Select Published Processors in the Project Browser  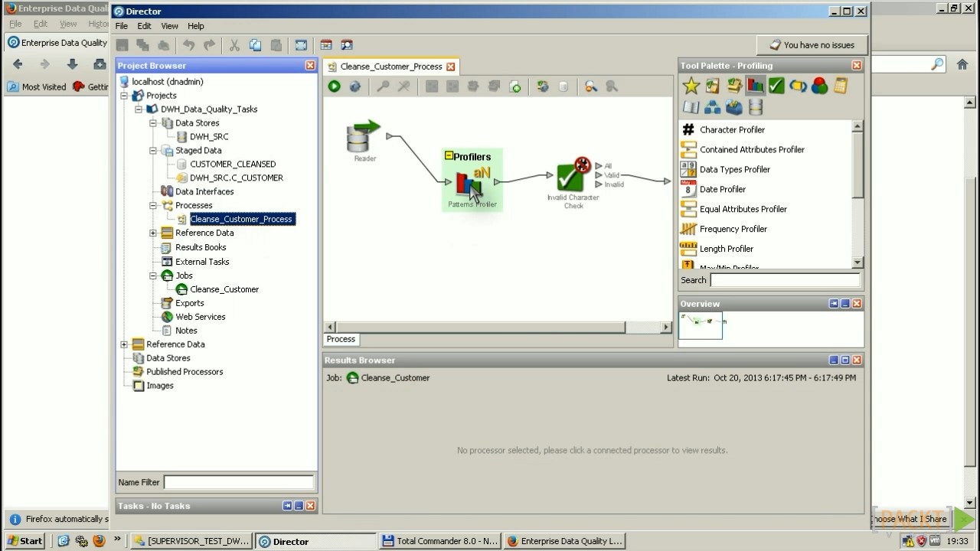185,372
